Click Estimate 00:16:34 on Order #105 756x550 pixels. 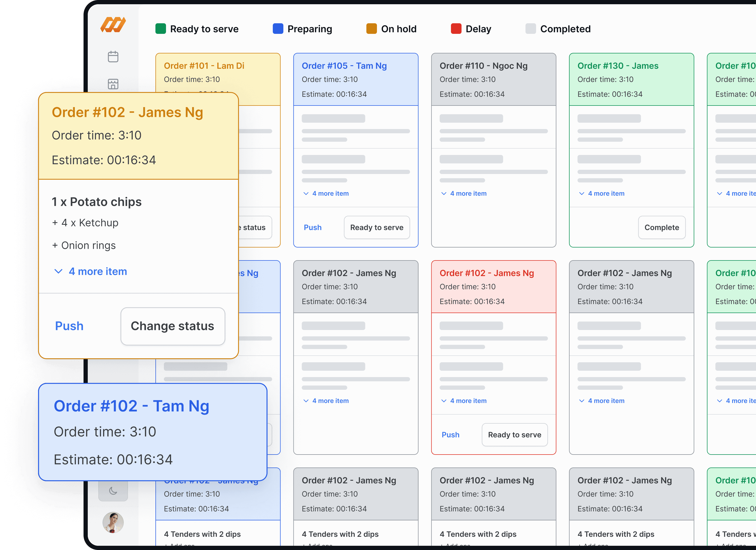point(334,94)
